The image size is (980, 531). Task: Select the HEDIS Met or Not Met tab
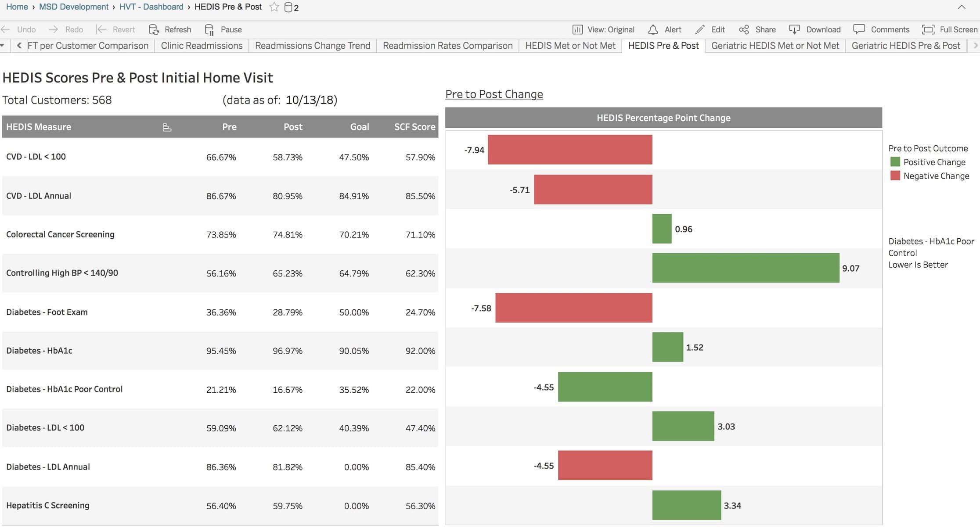tap(570, 46)
